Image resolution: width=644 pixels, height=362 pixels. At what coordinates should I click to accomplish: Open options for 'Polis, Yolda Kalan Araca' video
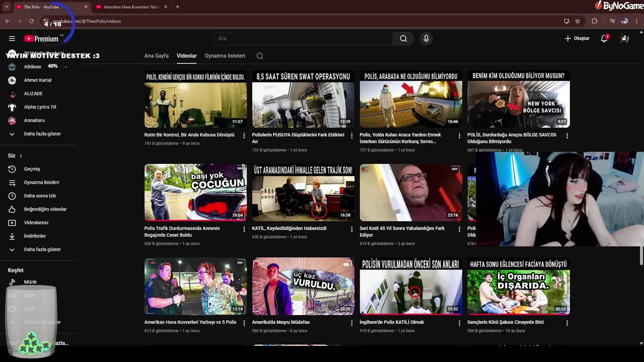459,136
